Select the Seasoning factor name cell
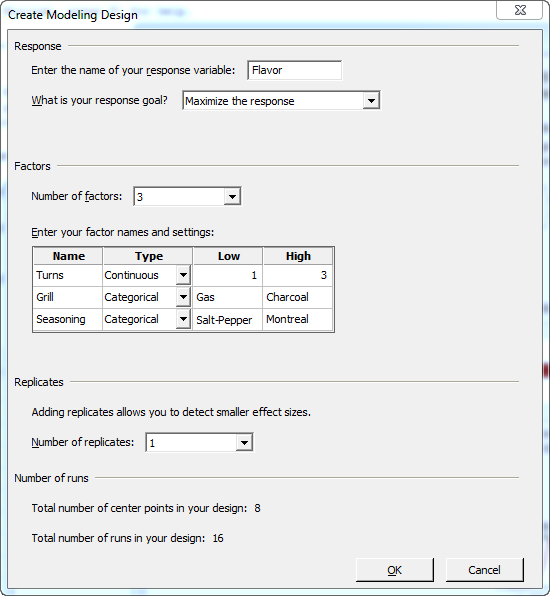This screenshot has width=550, height=596. pyautogui.click(x=68, y=319)
